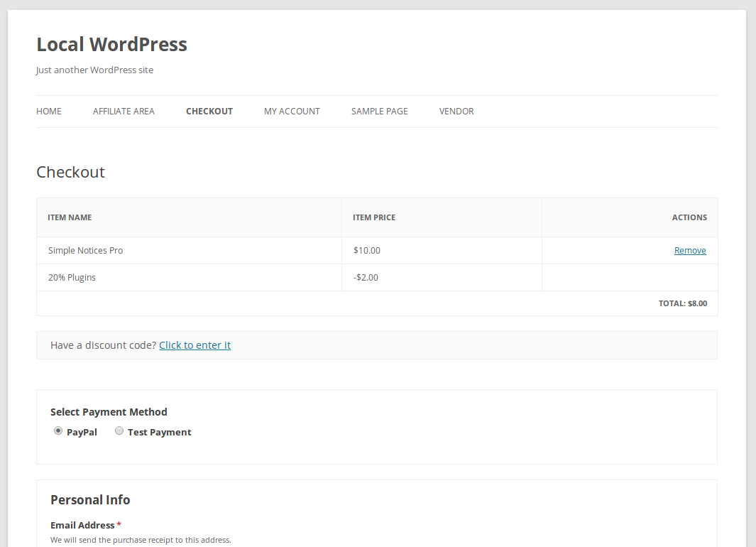Remove Simple Notices Pro from cart
This screenshot has width=756, height=547.
tap(690, 250)
